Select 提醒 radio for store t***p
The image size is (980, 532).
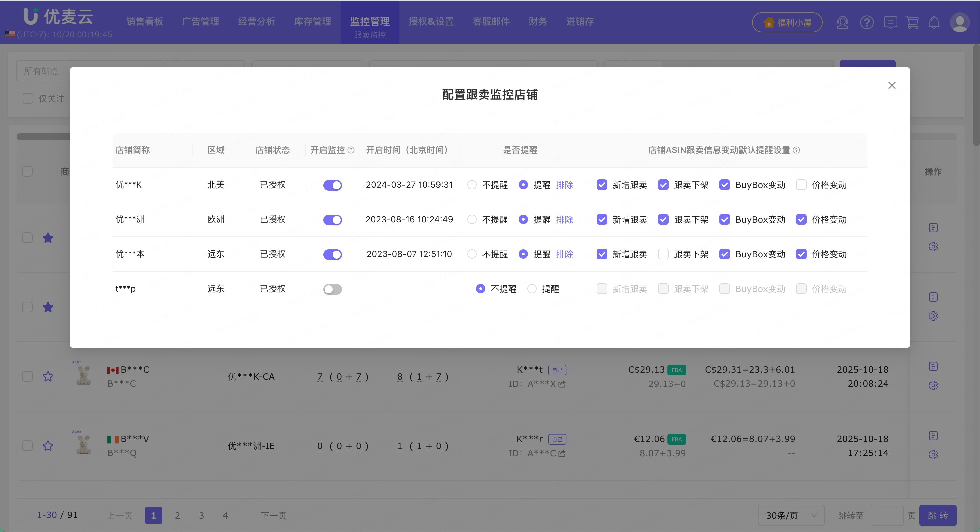(532, 289)
